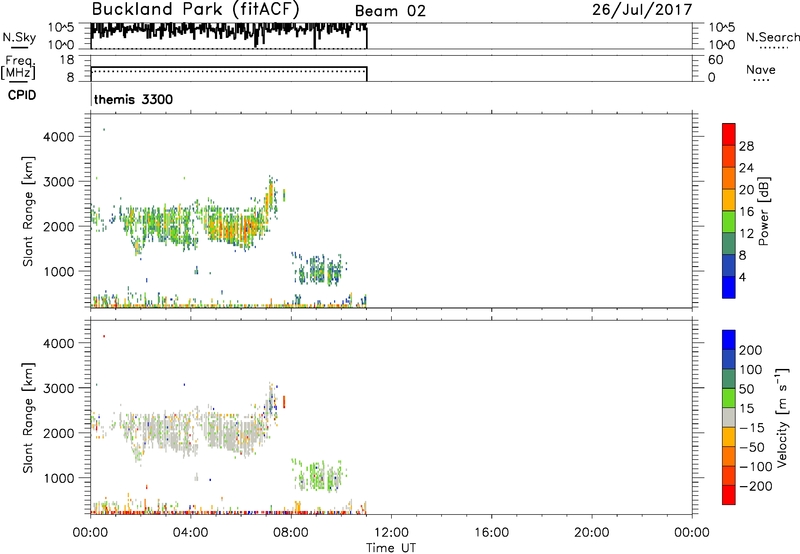The height and width of the screenshot is (554, 800).
Task: Click the '16:00' time tick label
Action: click(491, 533)
